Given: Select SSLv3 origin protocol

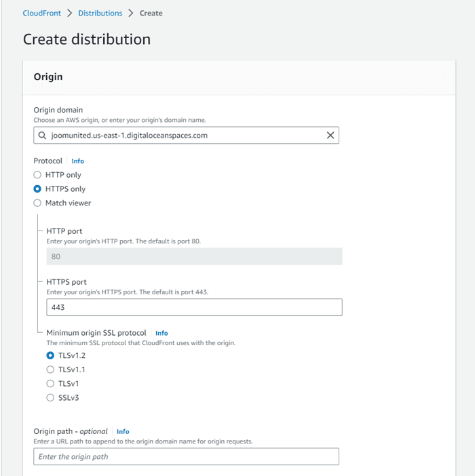Looking at the screenshot, I should [x=50, y=398].
